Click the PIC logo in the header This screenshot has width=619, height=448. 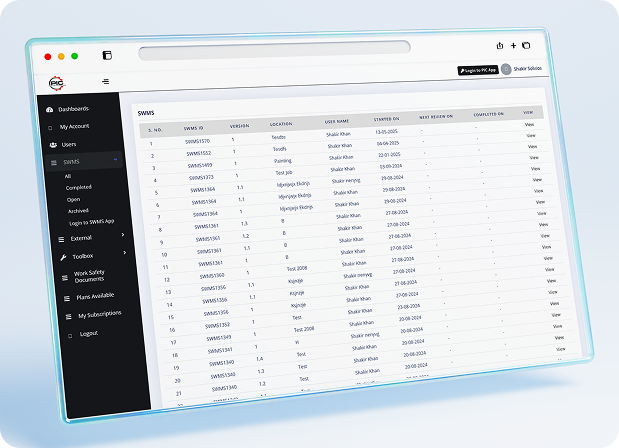click(x=56, y=82)
